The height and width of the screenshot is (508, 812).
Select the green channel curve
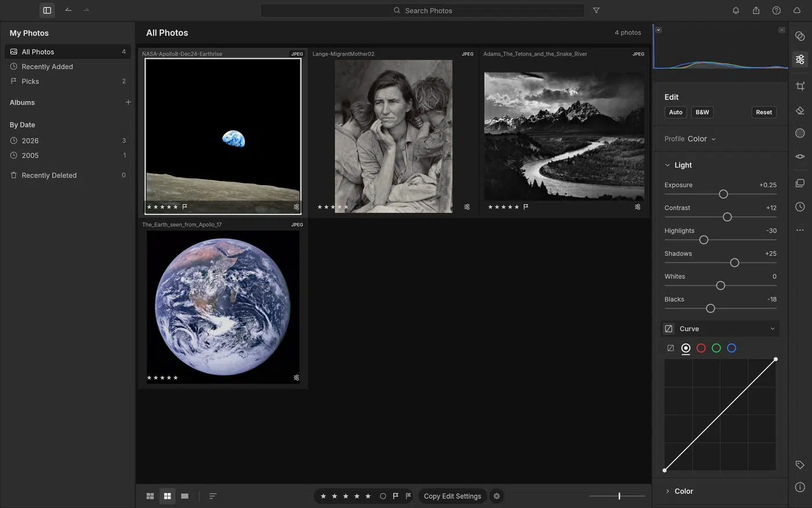click(716, 348)
